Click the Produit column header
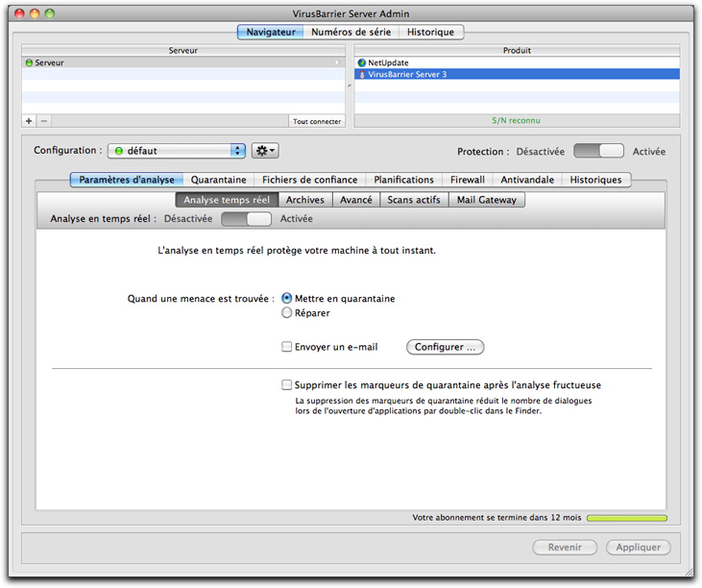The height and width of the screenshot is (588, 702). point(517,51)
